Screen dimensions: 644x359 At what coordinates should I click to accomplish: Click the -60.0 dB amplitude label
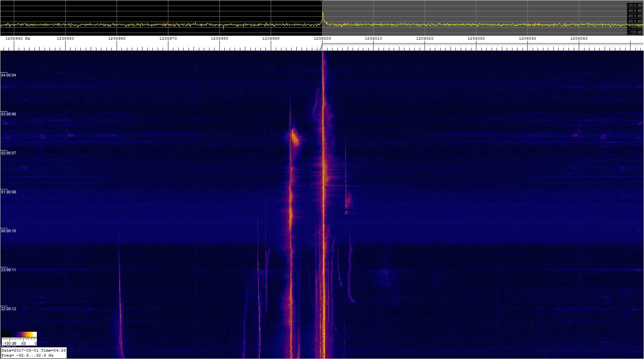(x=634, y=16)
